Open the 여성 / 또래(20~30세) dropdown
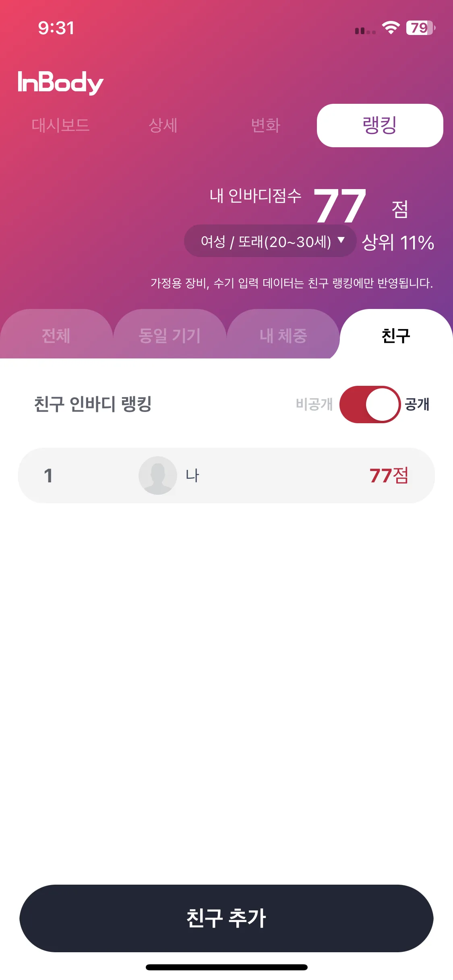The height and width of the screenshot is (980, 453). coord(270,241)
